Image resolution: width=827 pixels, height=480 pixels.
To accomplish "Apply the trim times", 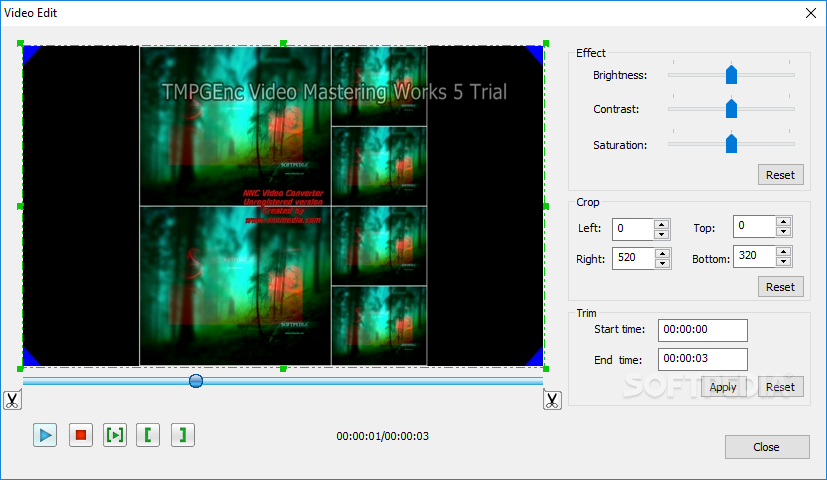I will (x=723, y=387).
